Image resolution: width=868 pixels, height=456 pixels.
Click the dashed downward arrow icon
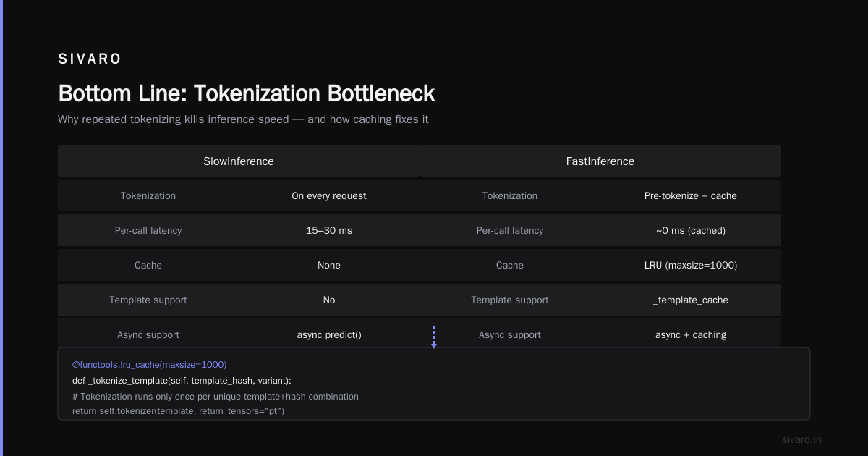[434, 337]
